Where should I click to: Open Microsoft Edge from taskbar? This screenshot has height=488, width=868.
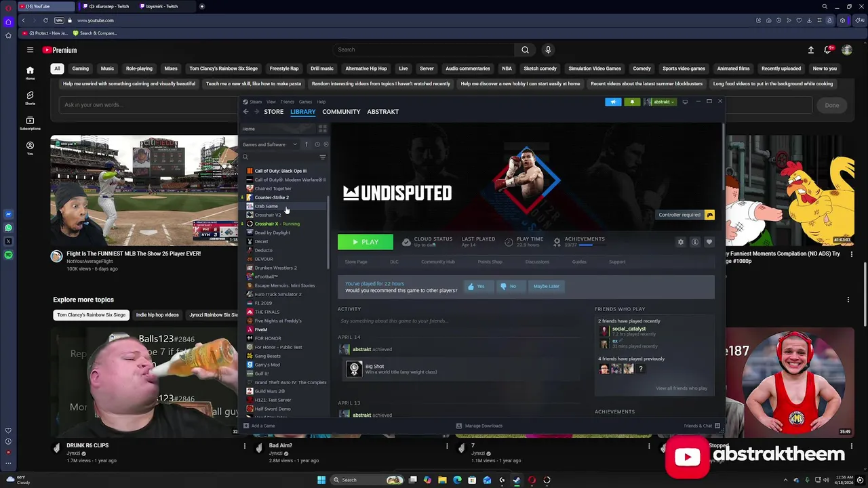457,480
